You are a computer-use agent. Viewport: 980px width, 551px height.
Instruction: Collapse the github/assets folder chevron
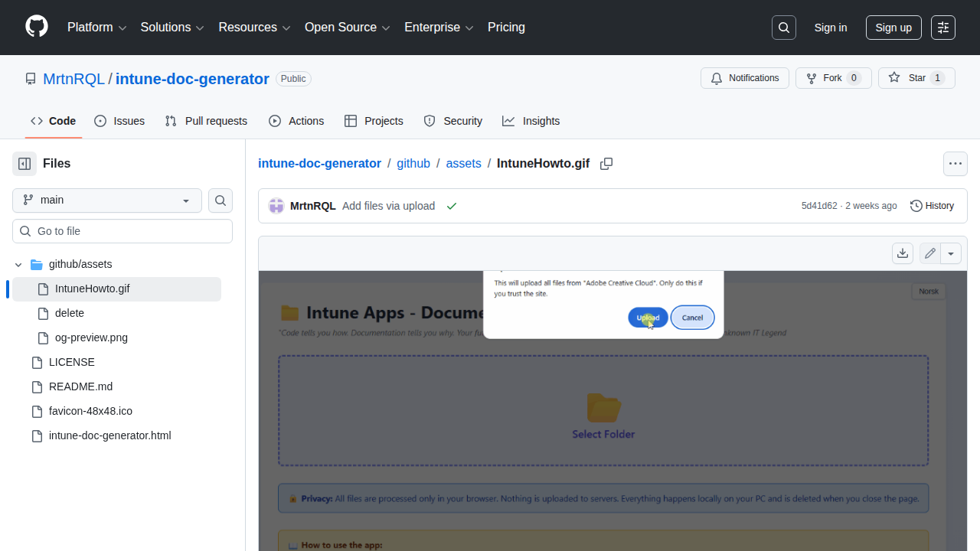pyautogui.click(x=18, y=265)
